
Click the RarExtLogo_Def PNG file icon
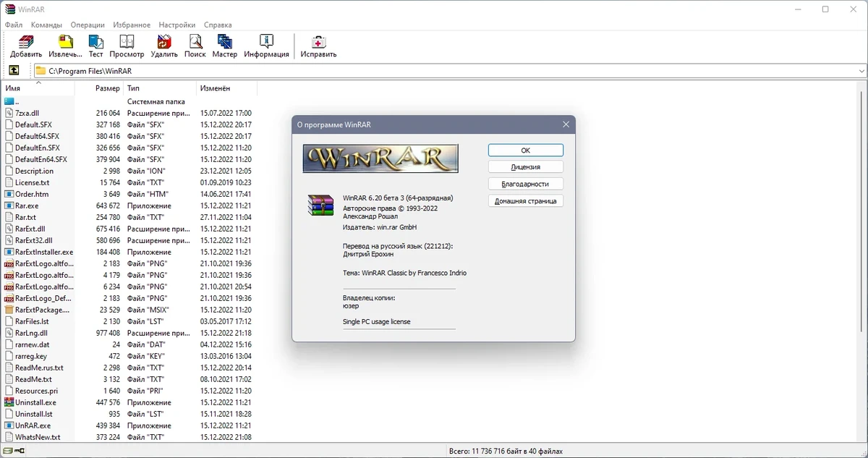coord(9,298)
